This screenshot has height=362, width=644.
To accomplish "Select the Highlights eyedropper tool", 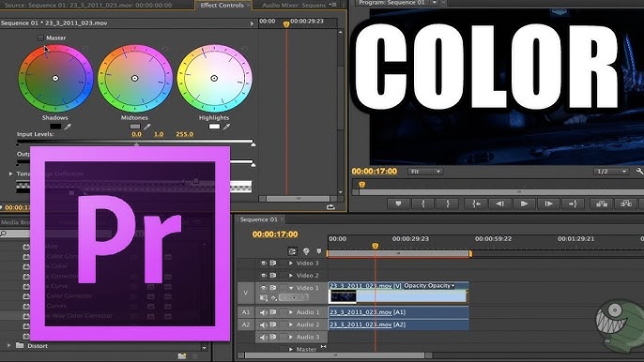I will (x=227, y=127).
